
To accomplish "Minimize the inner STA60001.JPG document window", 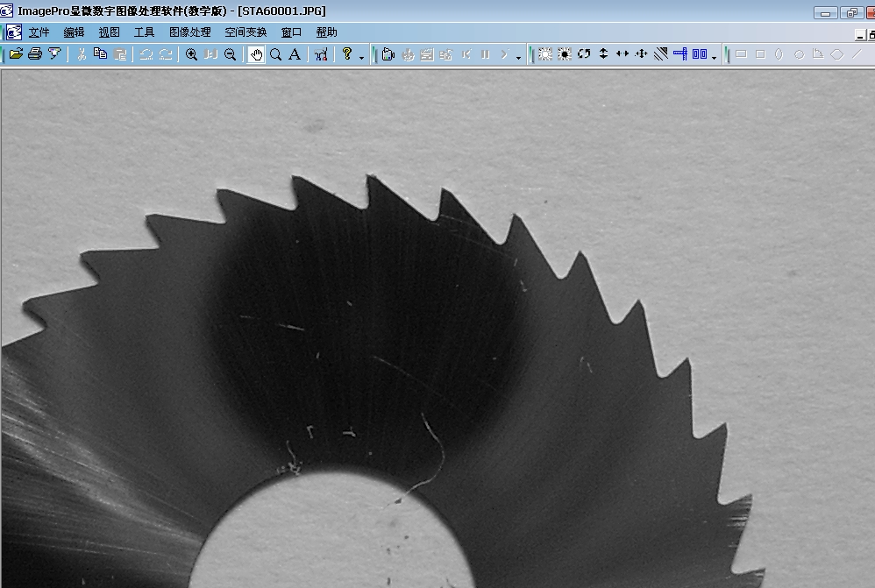I will click(860, 36).
